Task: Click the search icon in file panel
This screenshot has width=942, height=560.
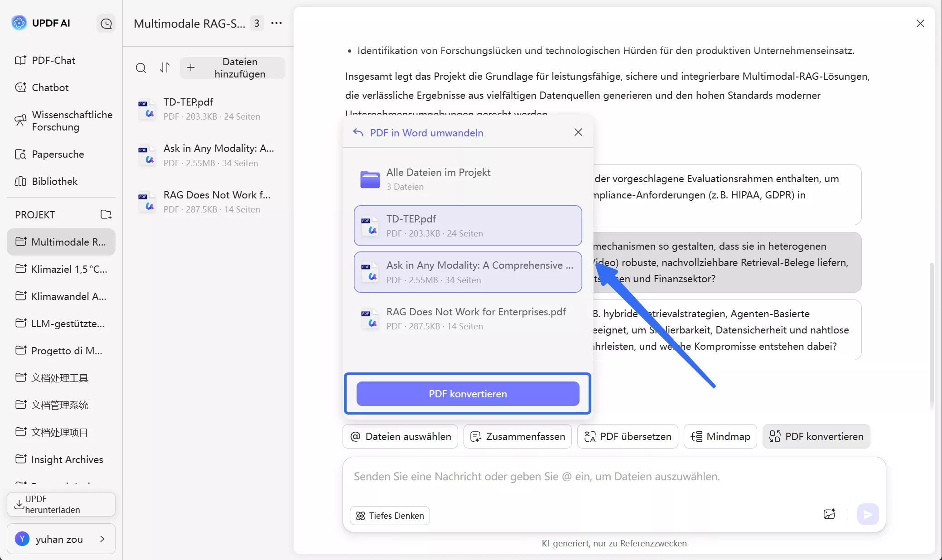Action: 141,68
